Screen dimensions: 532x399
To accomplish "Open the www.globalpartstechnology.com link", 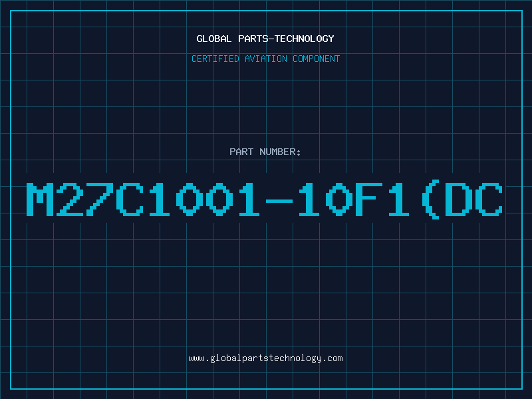I will click(x=265, y=358).
